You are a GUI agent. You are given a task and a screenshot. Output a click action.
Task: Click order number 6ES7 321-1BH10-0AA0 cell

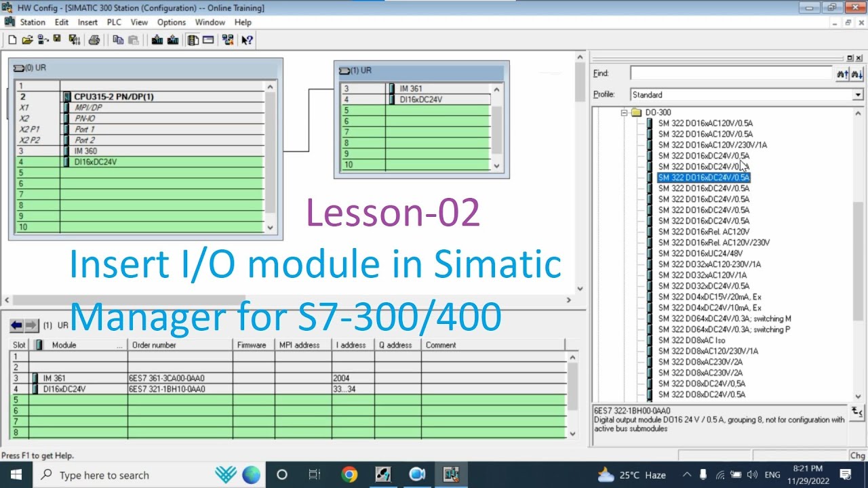[180, 389]
